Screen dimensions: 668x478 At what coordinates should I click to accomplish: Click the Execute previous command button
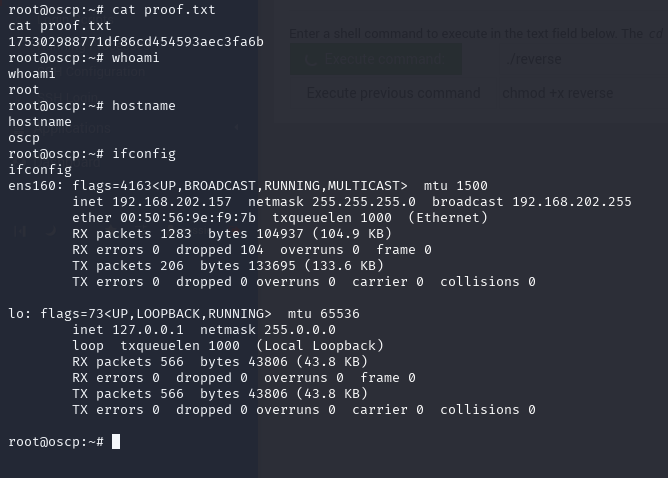tap(393, 93)
